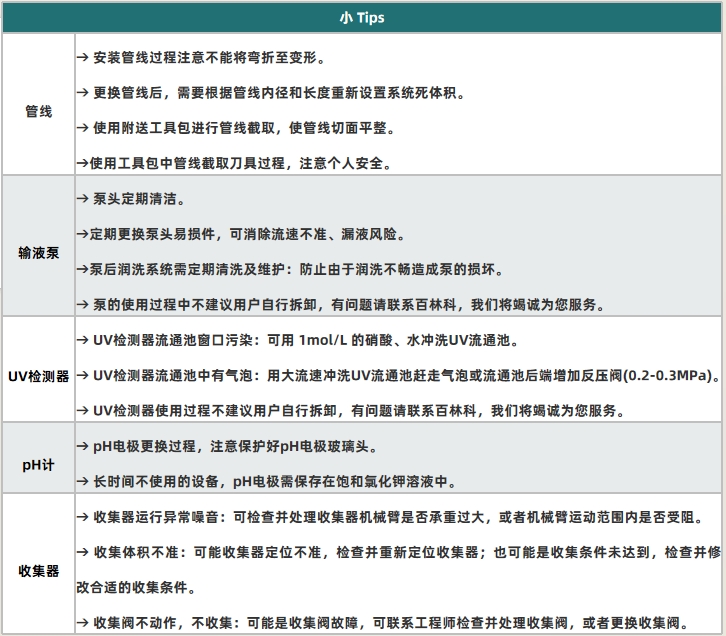This screenshot has height=636, width=726.
Task: Select the 收集器 category cell
Action: pyautogui.click(x=38, y=570)
